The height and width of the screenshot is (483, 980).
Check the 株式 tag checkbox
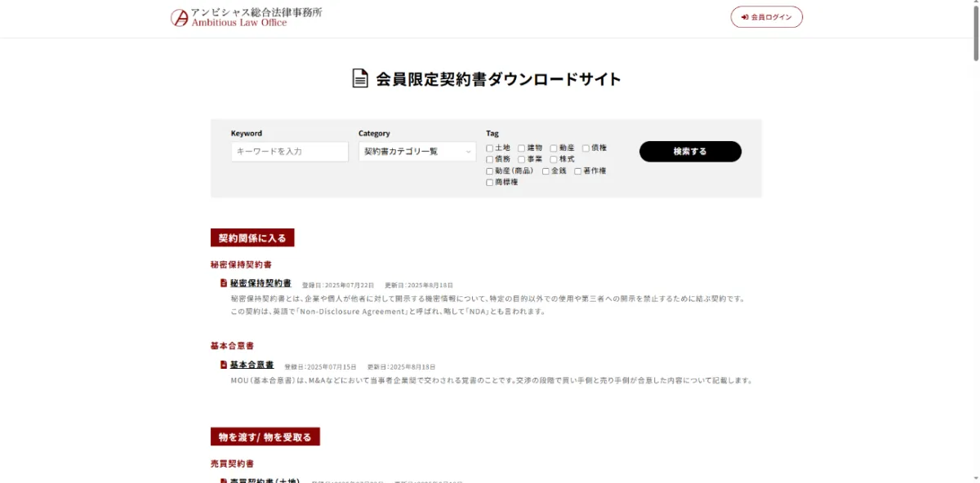(554, 160)
